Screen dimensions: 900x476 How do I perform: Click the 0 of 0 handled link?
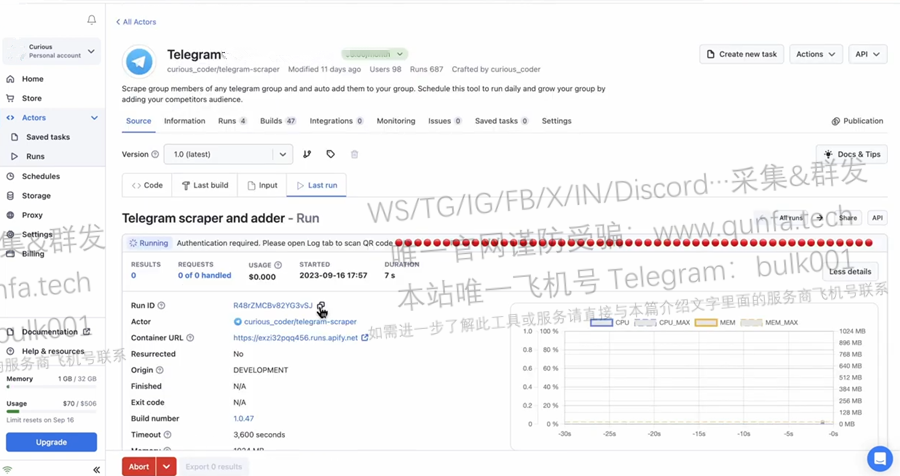pos(204,276)
